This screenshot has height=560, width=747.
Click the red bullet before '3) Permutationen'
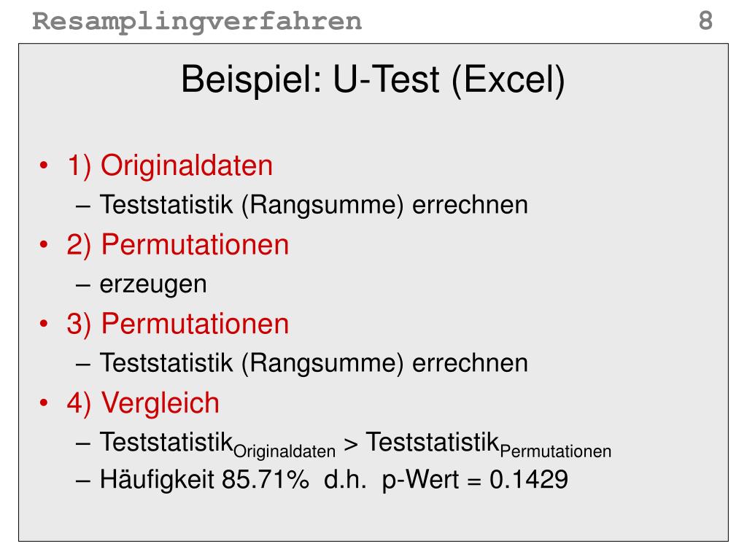(x=44, y=323)
